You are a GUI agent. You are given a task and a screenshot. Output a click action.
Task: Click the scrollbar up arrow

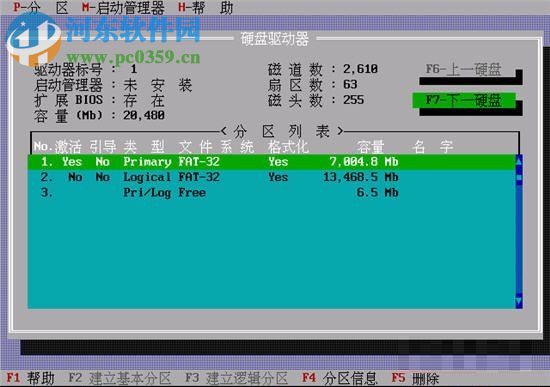519,161
